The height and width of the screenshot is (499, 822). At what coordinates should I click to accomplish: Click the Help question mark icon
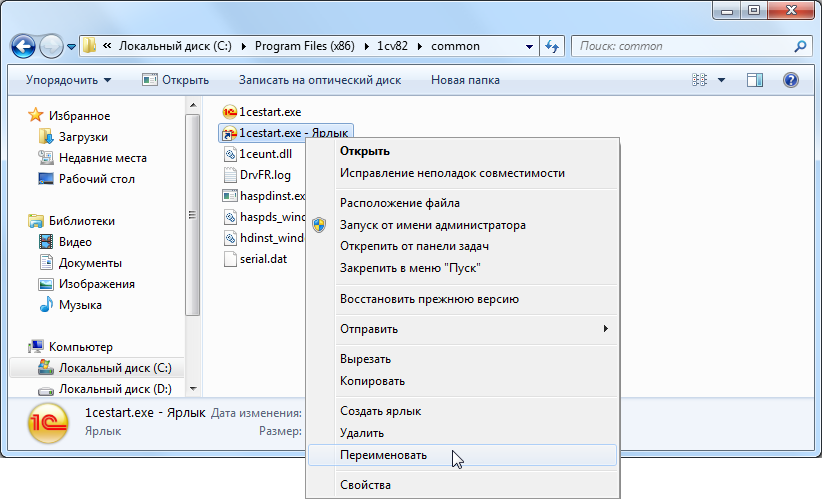790,80
